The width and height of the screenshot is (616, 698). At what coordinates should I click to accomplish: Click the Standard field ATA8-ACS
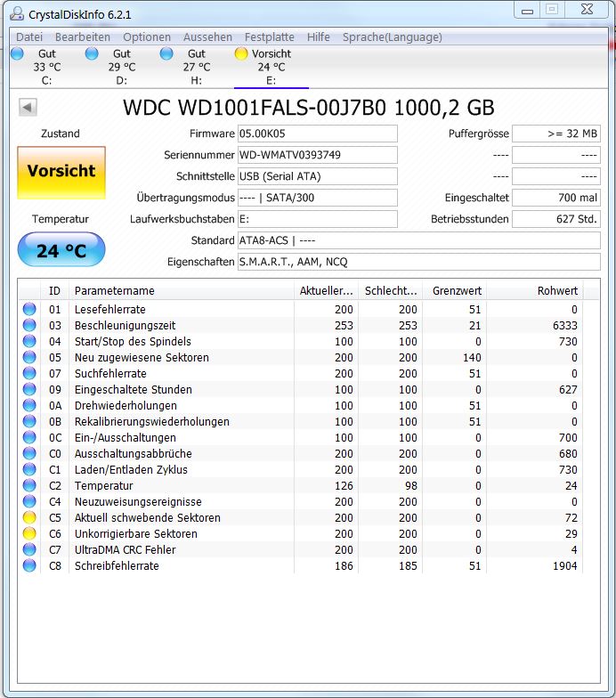418,240
